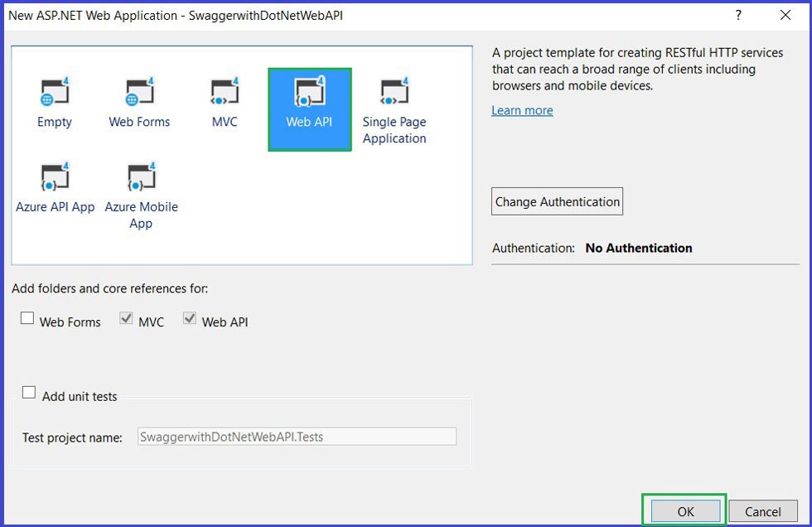Open the Change Authentication dialog

tap(556, 201)
